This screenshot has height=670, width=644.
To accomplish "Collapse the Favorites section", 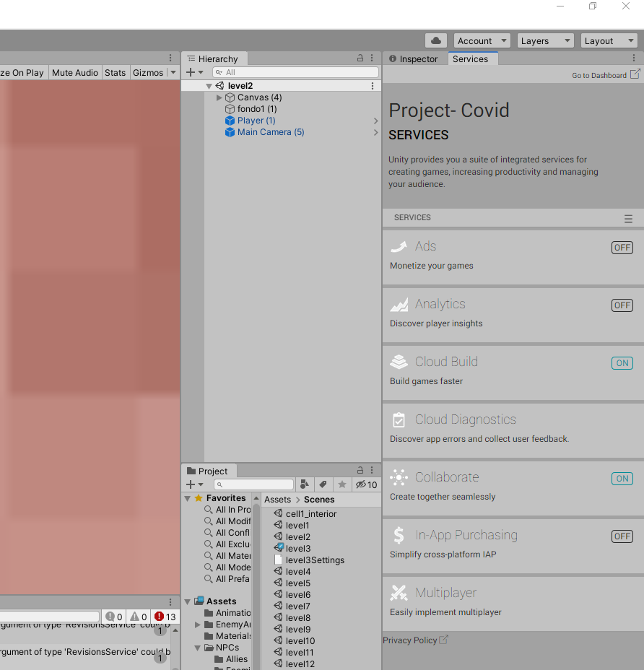I will click(187, 498).
